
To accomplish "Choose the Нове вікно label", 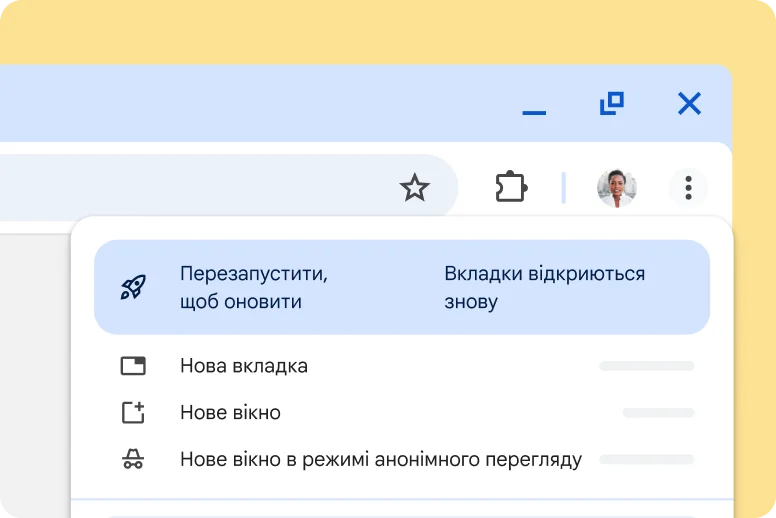I will click(x=230, y=413).
